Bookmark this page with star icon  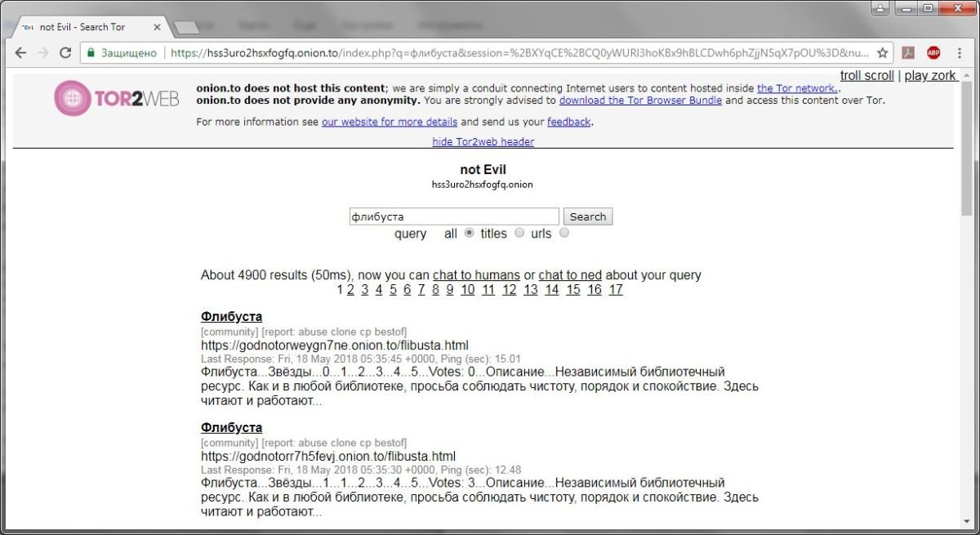(x=883, y=53)
